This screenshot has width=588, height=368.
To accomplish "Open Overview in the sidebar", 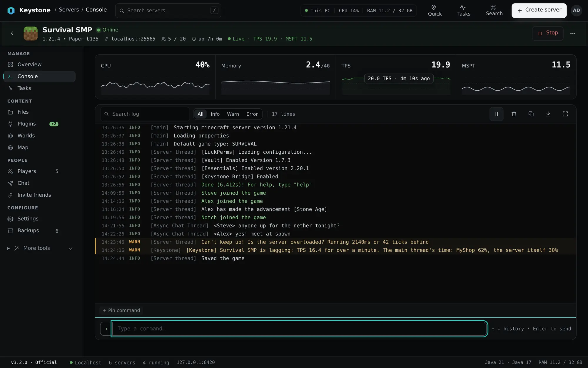I will (39, 64).
